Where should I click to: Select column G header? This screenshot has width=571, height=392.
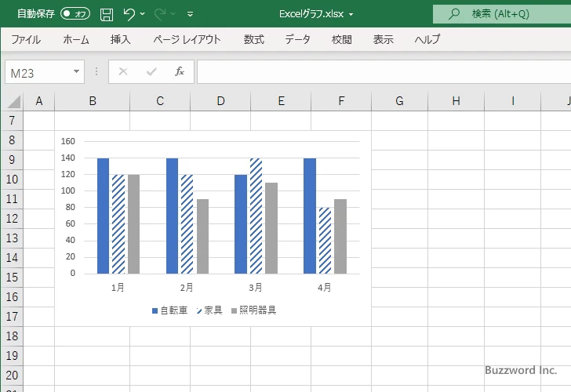click(399, 101)
